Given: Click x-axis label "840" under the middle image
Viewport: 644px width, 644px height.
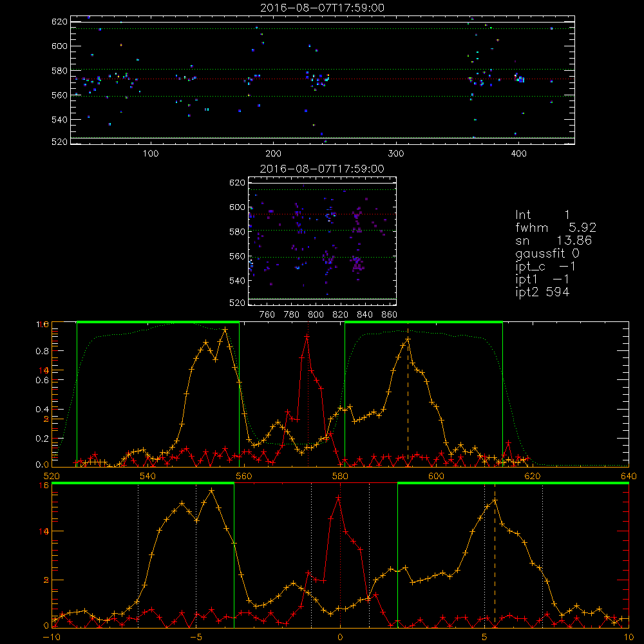Looking at the screenshot, I should click(x=365, y=315).
